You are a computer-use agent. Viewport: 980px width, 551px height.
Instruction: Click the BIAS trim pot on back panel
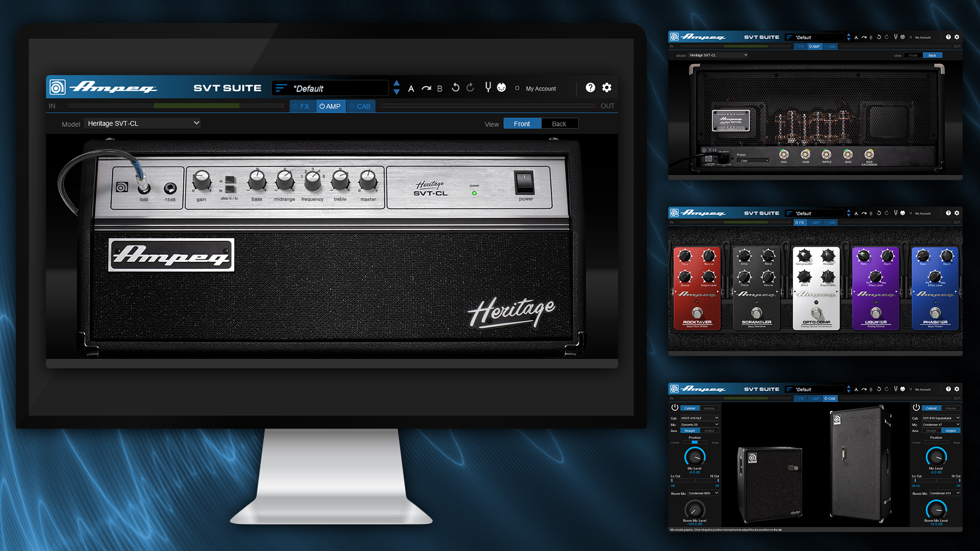(x=848, y=154)
